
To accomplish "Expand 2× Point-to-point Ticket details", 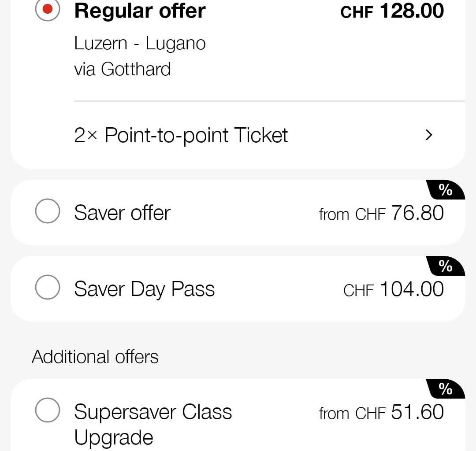I will point(181,135).
